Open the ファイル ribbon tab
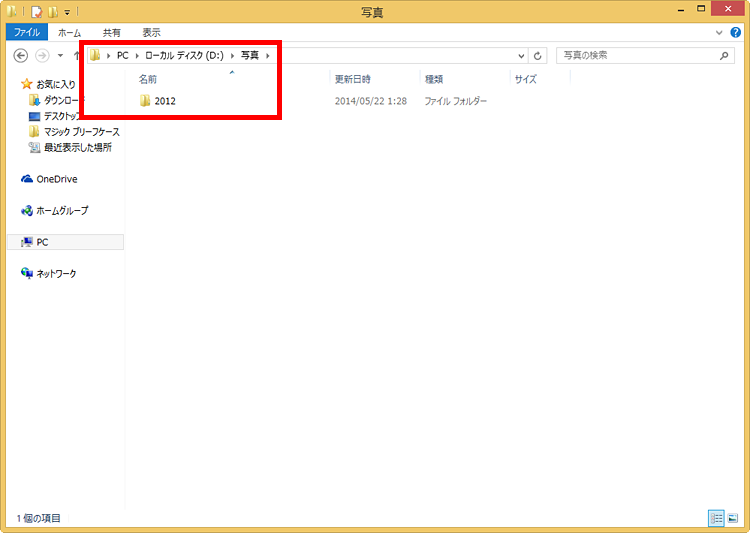 (27, 32)
